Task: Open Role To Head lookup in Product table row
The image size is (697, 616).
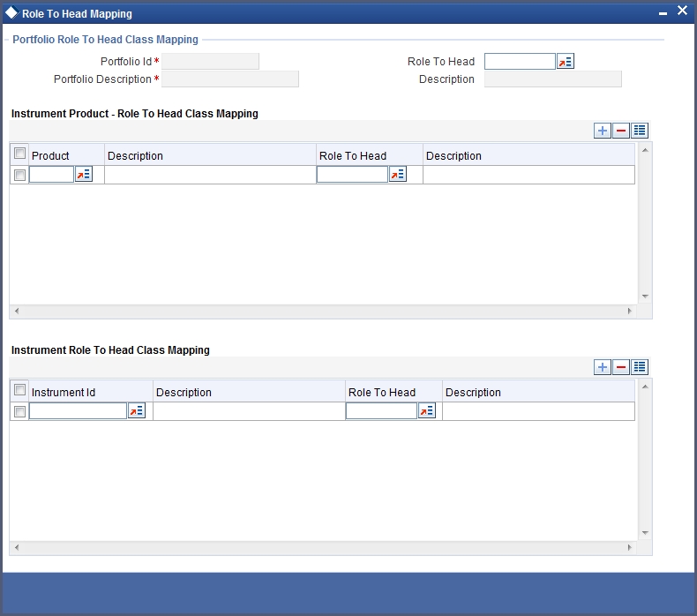Action: pyautogui.click(x=398, y=175)
